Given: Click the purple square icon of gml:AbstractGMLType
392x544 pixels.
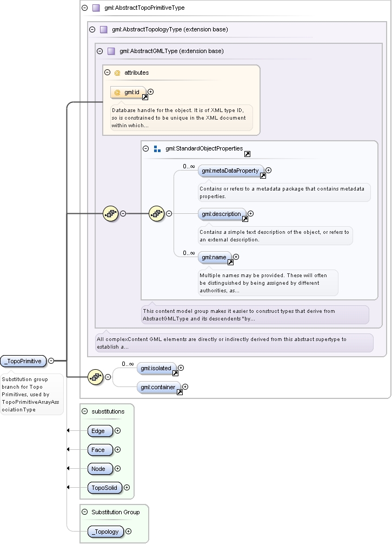Looking at the screenshot, I should (x=111, y=51).
